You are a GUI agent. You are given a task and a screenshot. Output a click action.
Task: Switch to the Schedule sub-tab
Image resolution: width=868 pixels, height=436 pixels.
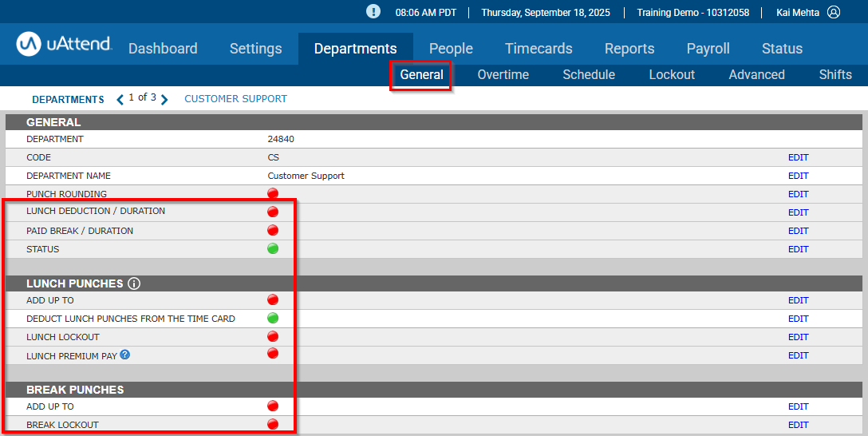tap(589, 75)
